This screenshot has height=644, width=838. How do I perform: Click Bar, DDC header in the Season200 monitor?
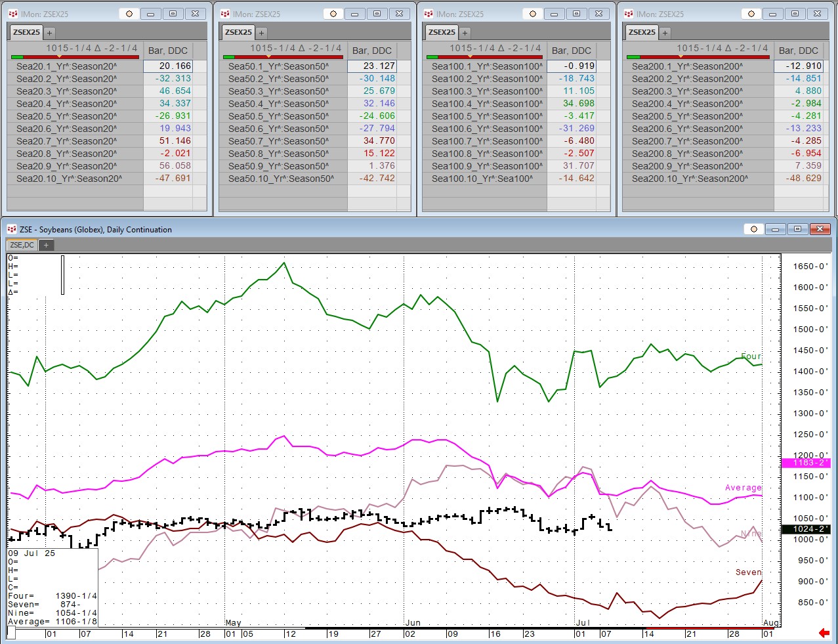point(798,51)
